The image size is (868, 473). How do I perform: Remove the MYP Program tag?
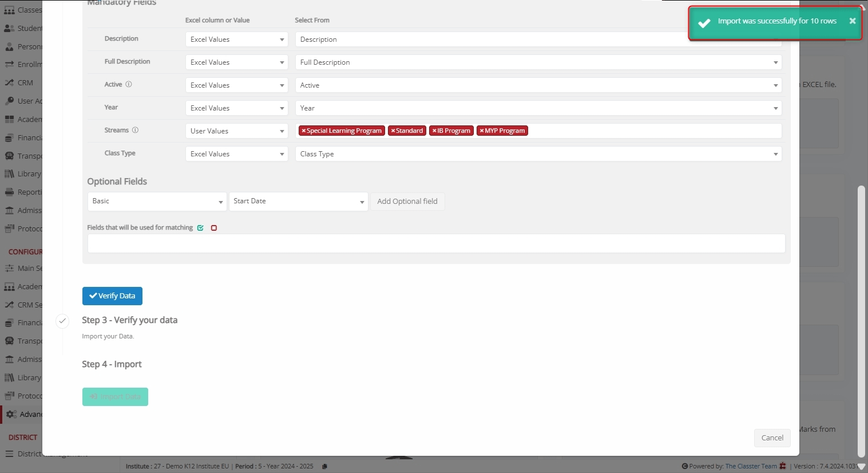tap(482, 131)
